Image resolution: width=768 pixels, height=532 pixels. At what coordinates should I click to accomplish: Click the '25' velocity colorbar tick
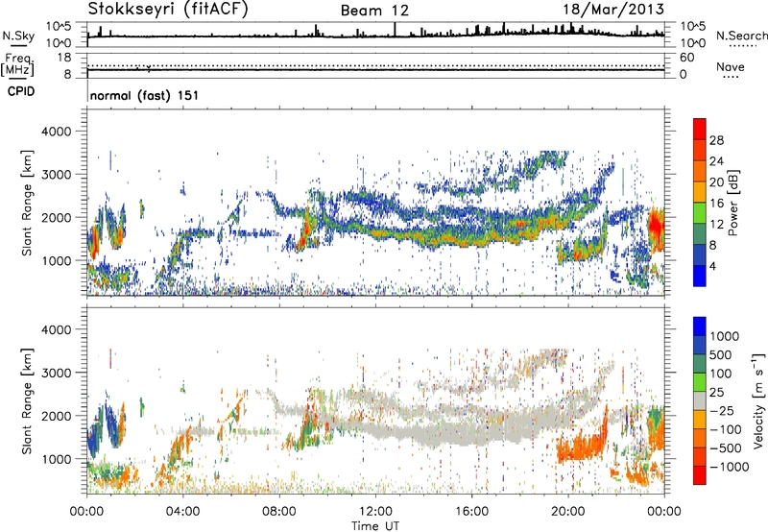pyautogui.click(x=717, y=393)
